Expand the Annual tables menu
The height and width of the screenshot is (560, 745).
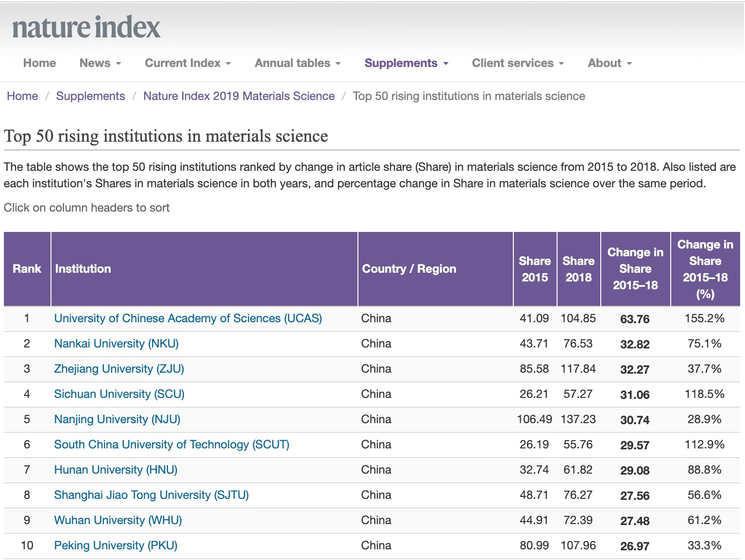tap(298, 63)
